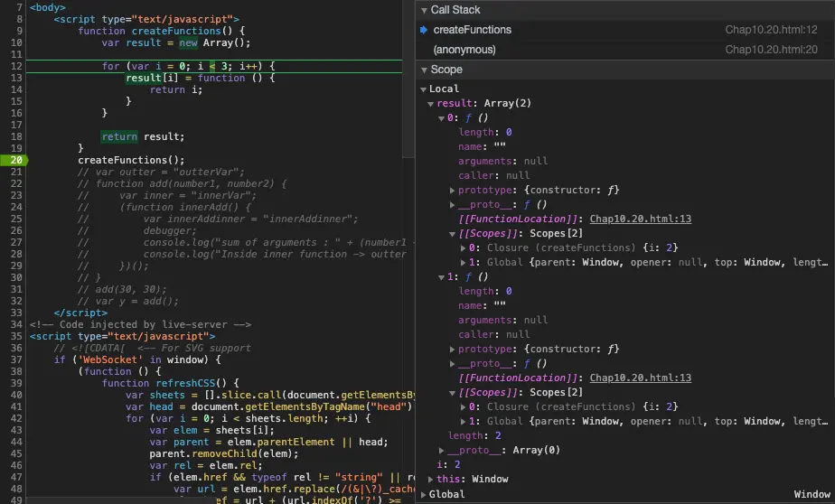Click current frame blue arrow icon
Screen dimensions: 835x504
point(424,30)
